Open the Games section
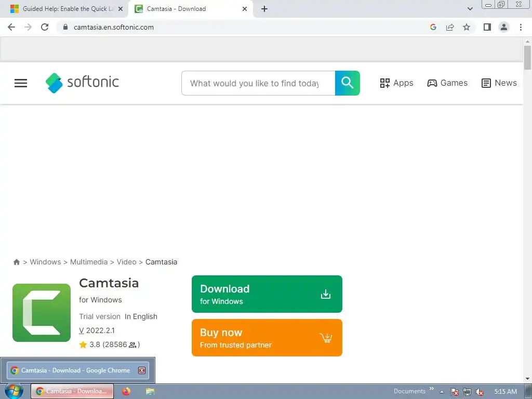 tap(447, 83)
